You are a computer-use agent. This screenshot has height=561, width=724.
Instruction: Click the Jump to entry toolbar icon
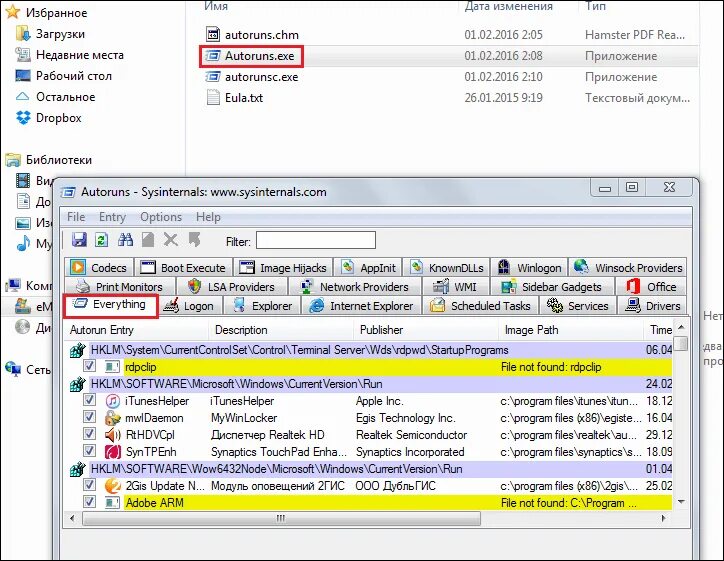coord(194,240)
